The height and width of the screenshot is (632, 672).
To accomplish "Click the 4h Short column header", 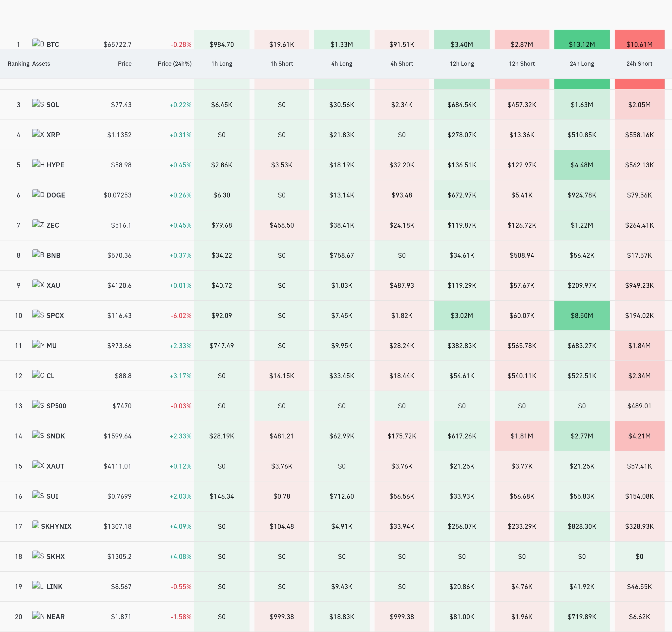I will [402, 63].
